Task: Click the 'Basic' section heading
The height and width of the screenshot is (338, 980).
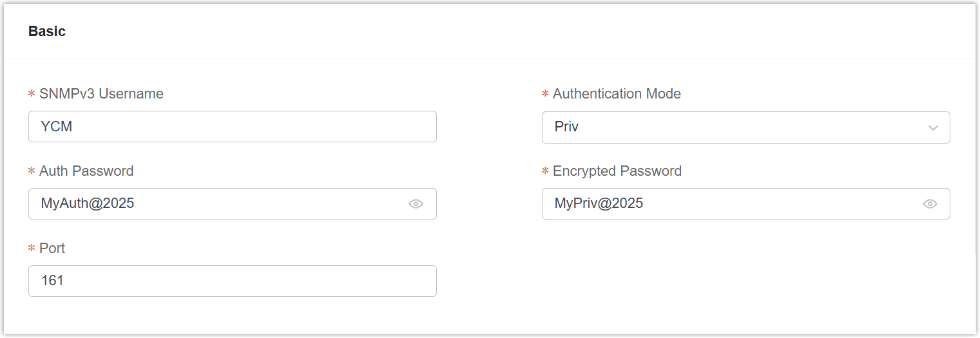Action: coord(47,31)
